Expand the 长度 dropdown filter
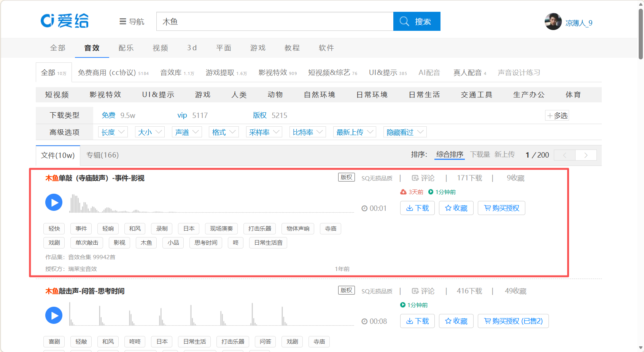Screen dimensions: 644x352 113,132
